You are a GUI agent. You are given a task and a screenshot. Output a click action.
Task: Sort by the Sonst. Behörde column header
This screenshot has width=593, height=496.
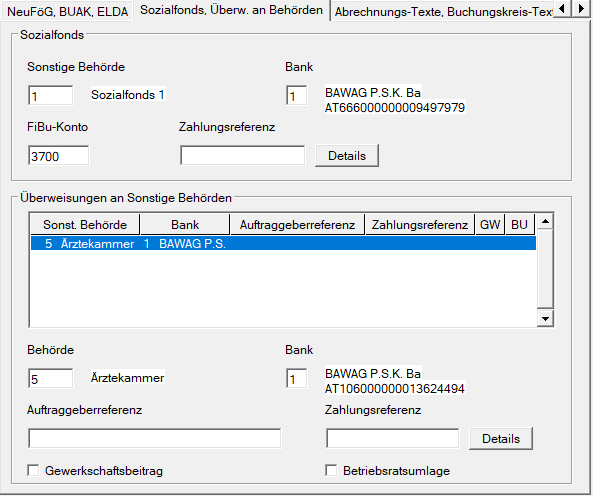85,225
